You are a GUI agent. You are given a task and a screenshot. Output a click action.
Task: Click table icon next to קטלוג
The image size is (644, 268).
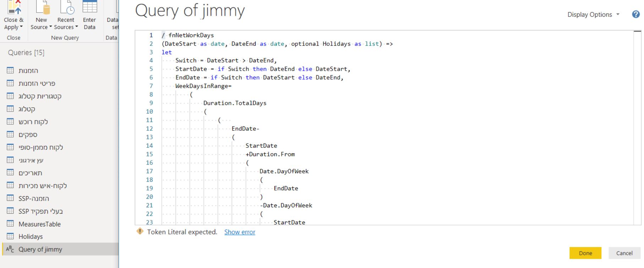coord(10,108)
